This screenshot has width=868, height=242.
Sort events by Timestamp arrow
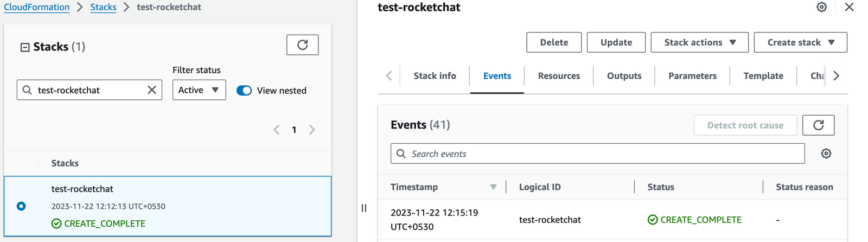point(493,187)
